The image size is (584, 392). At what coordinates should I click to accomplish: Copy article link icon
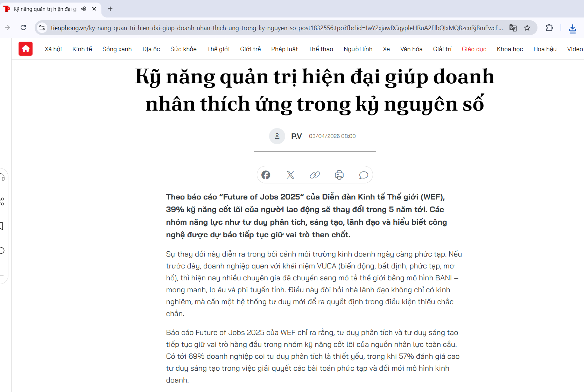click(x=315, y=175)
